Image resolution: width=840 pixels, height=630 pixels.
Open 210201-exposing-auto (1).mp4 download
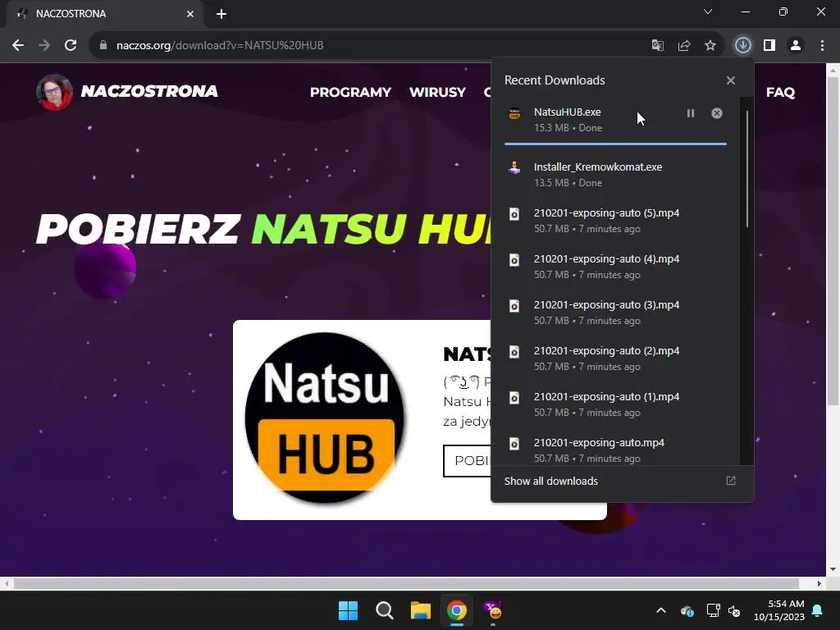(x=615, y=404)
